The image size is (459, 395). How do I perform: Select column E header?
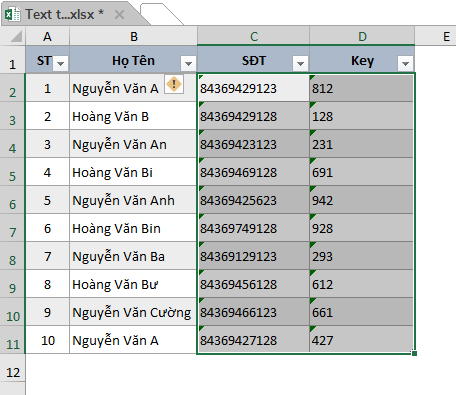(436, 36)
